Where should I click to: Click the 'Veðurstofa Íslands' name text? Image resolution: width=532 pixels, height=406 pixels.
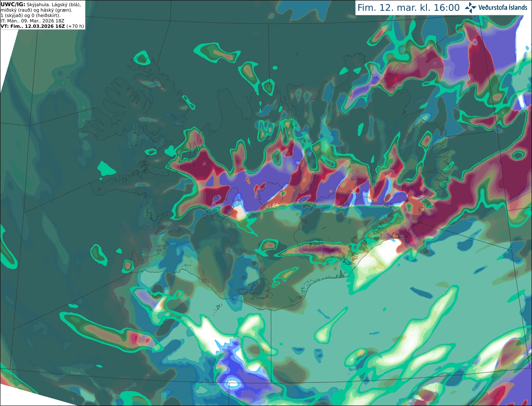pyautogui.click(x=503, y=7)
